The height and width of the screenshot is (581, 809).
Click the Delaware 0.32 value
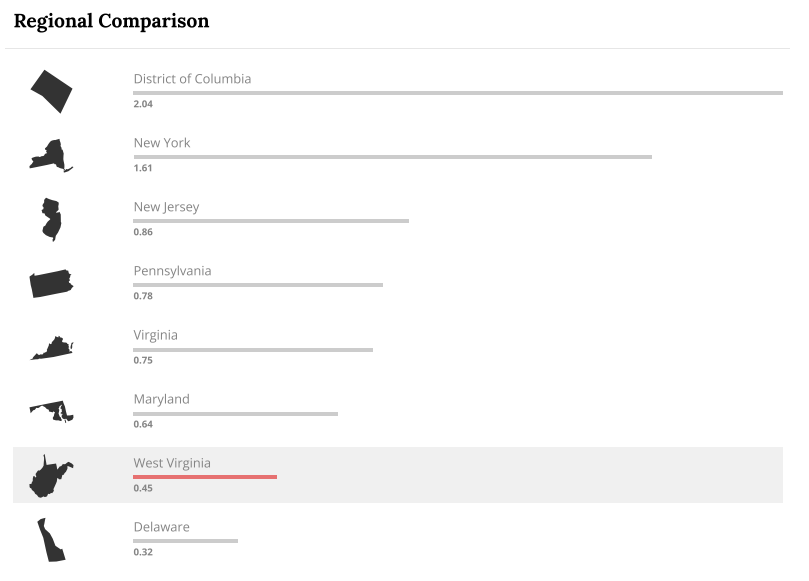(x=143, y=552)
